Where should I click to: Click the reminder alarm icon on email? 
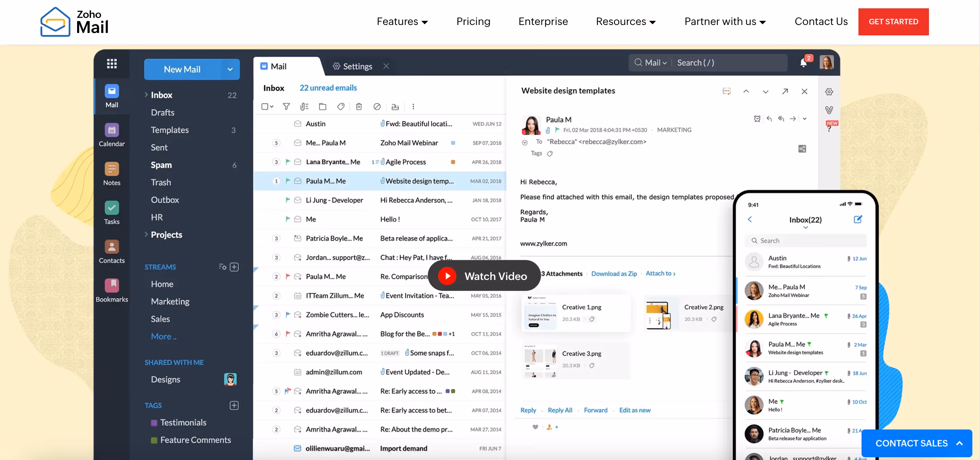(x=757, y=119)
